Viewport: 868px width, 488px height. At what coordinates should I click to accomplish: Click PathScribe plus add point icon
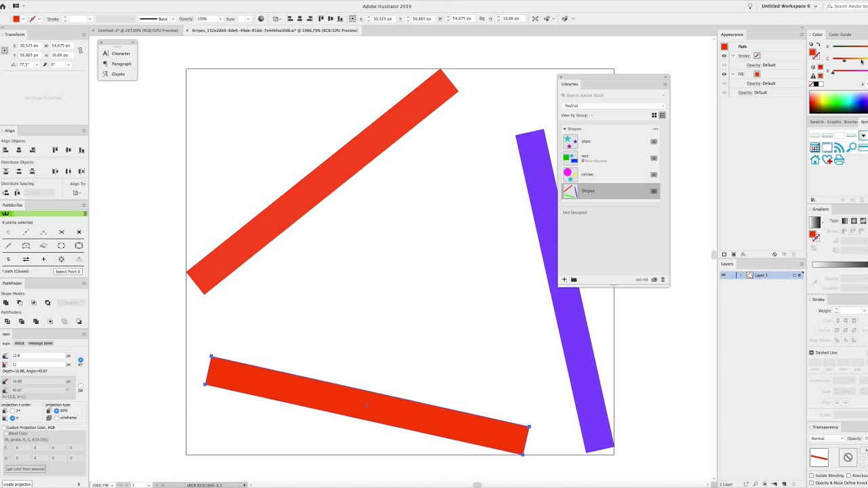(x=43, y=259)
